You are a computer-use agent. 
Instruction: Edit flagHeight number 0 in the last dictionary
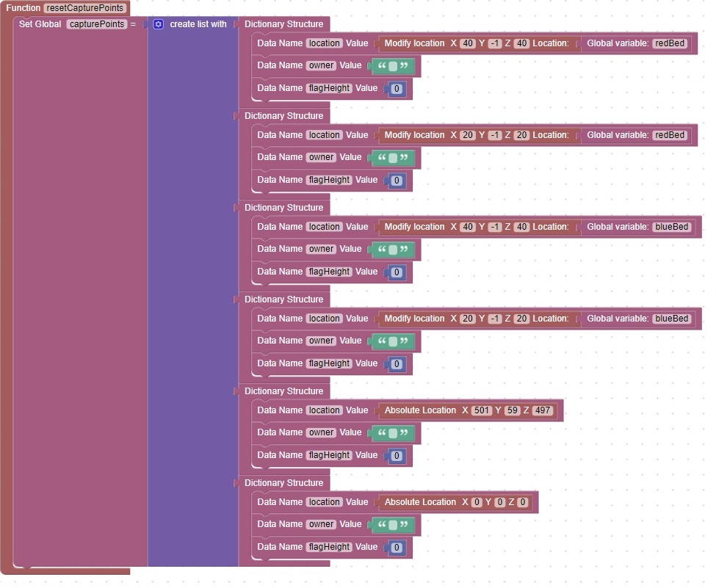397,548
